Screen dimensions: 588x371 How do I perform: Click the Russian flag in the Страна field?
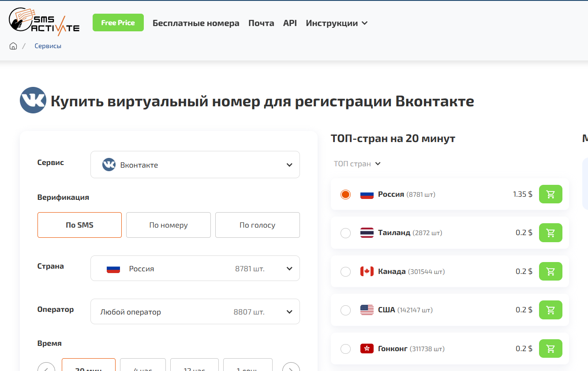click(x=113, y=269)
